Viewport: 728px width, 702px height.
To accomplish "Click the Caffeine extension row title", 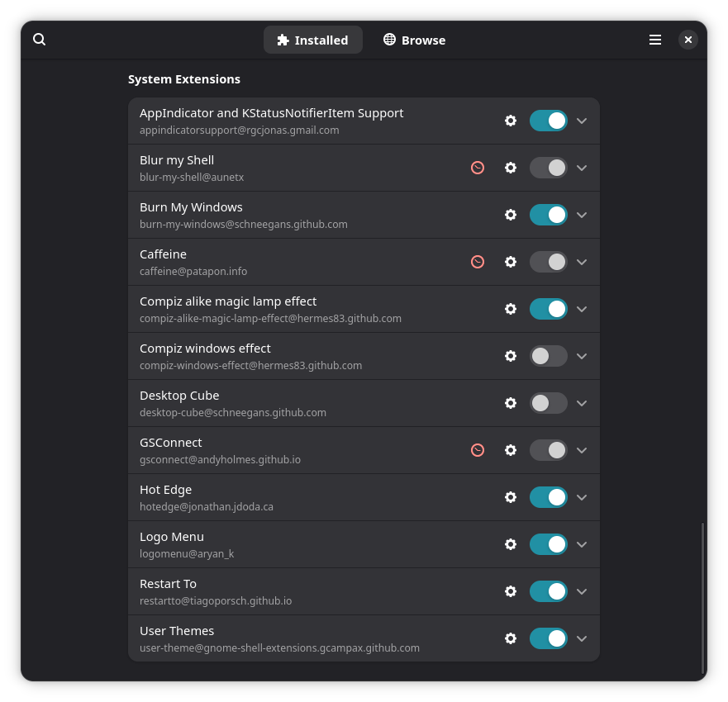I will coord(163,254).
